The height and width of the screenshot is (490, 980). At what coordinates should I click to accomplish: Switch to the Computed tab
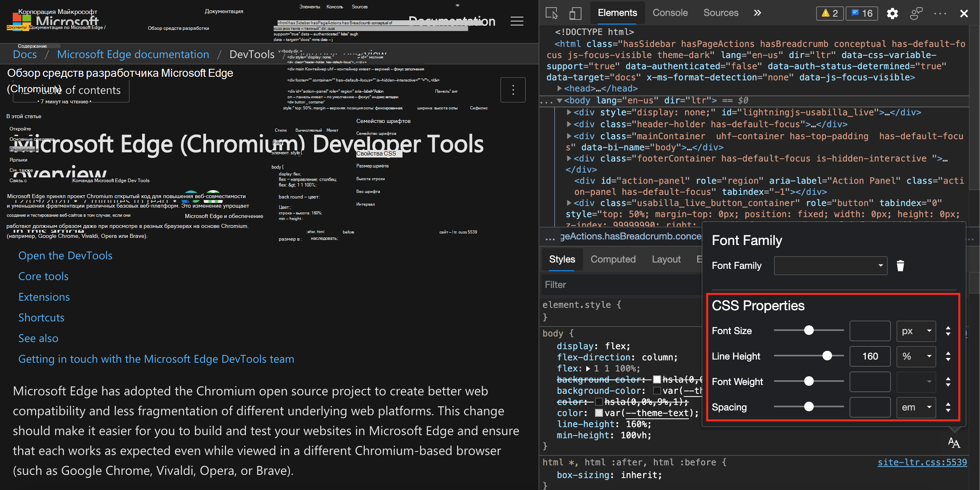point(613,259)
